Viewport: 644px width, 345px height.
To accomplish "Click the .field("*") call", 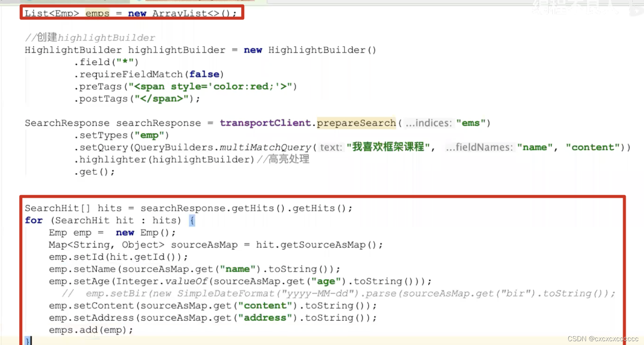I will (106, 62).
